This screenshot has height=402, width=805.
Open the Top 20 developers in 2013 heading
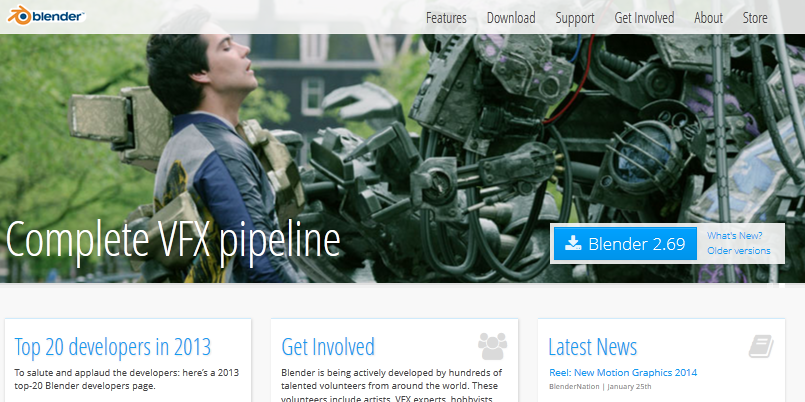[112, 347]
